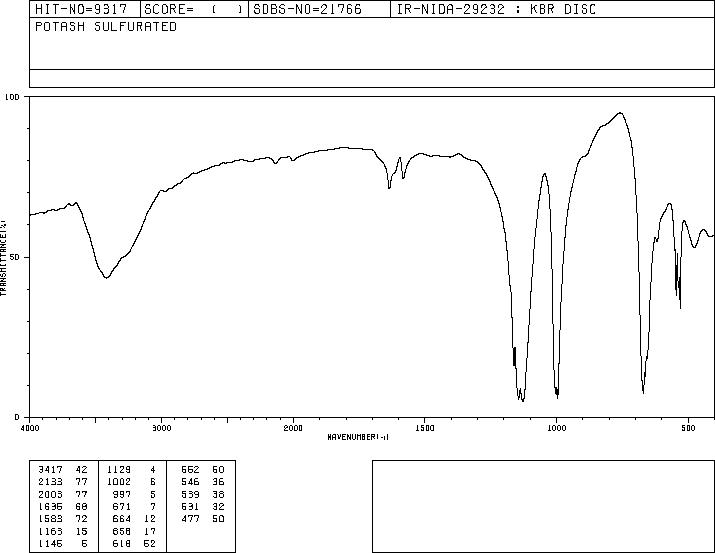This screenshot has width=715, height=553.
Task: Click peak table value '1129'
Action: click(119, 470)
